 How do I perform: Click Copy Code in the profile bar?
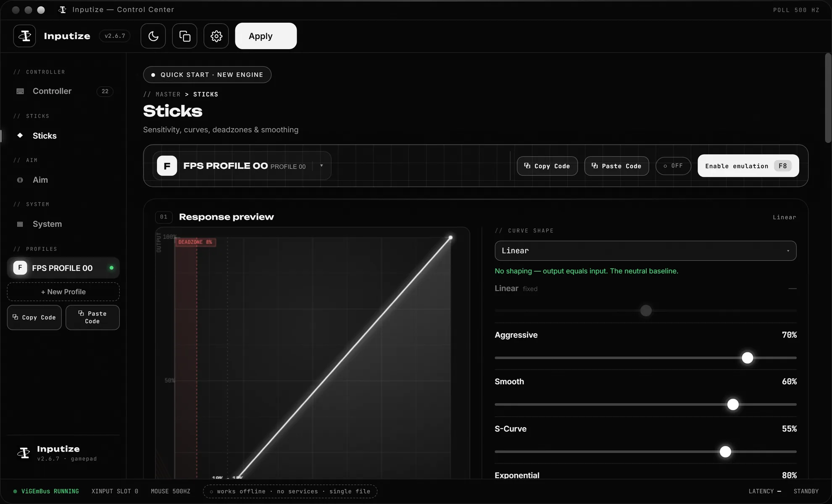click(547, 166)
